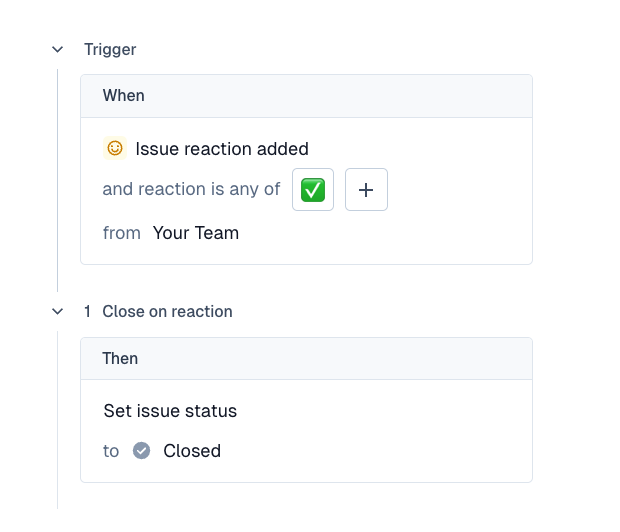Collapse the Trigger section chevron
The width and height of the screenshot is (620, 532).
tap(58, 49)
